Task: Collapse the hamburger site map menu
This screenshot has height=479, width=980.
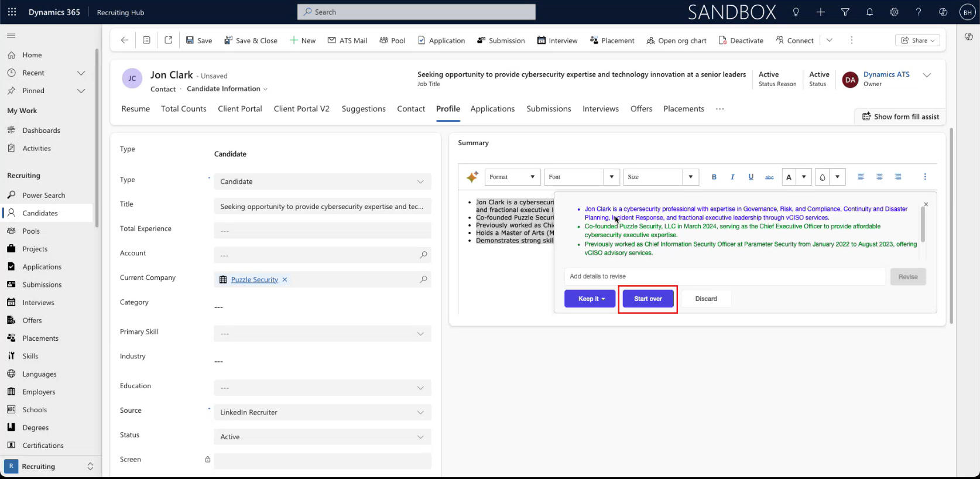Action: click(11, 35)
